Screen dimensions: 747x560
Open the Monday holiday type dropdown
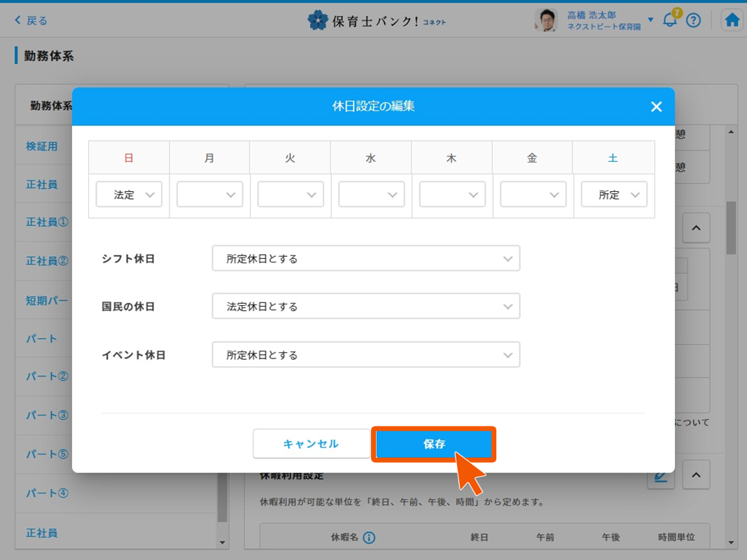click(209, 195)
